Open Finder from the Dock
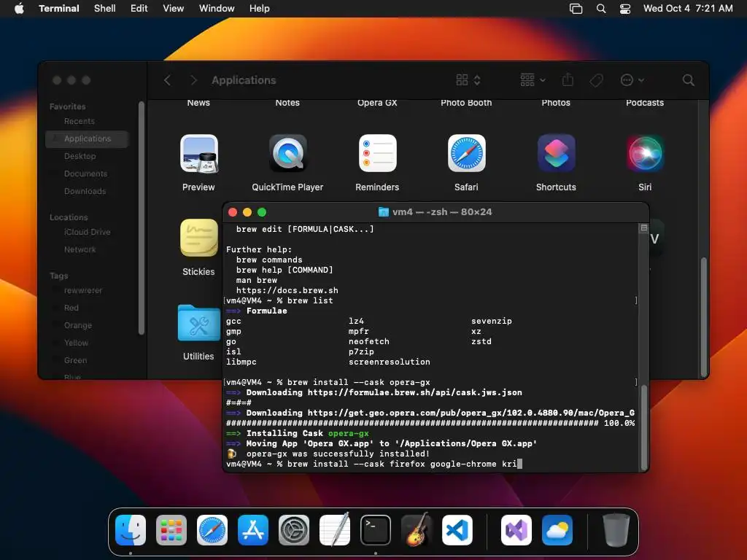 (131, 529)
